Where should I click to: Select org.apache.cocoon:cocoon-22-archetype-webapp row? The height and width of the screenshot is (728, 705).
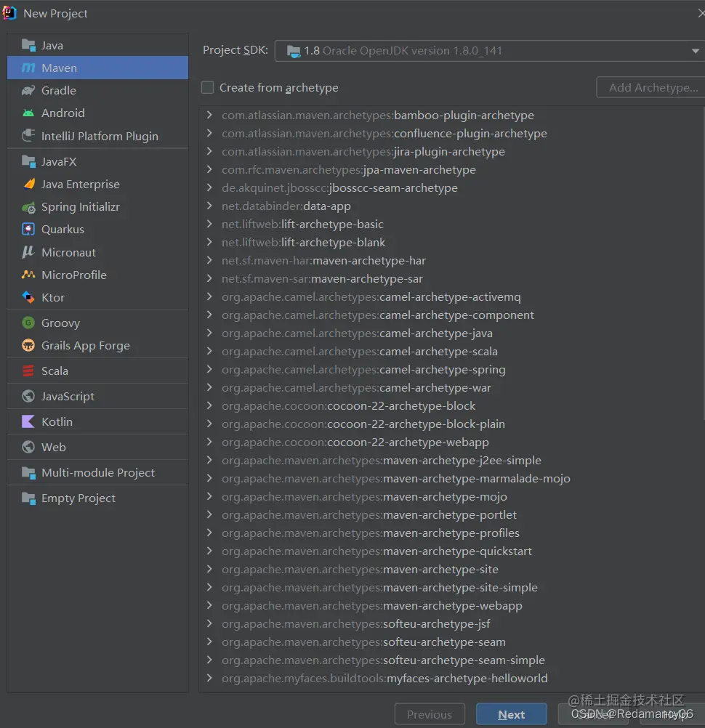pyautogui.click(x=452, y=442)
